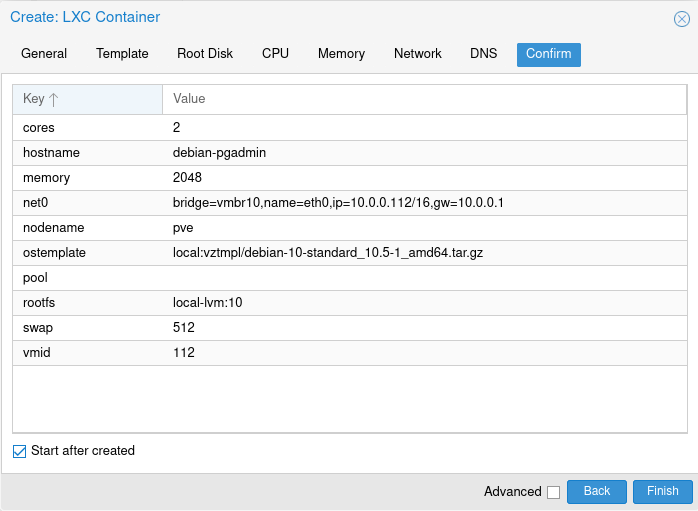Enable the Advanced checkbox
This screenshot has width=698, height=511.
[553, 492]
